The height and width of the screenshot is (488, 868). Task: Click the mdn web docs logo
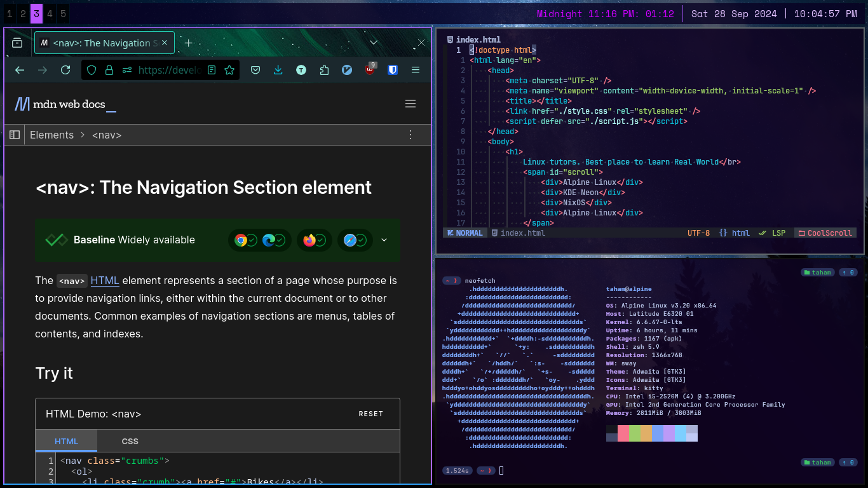pyautogui.click(x=65, y=104)
